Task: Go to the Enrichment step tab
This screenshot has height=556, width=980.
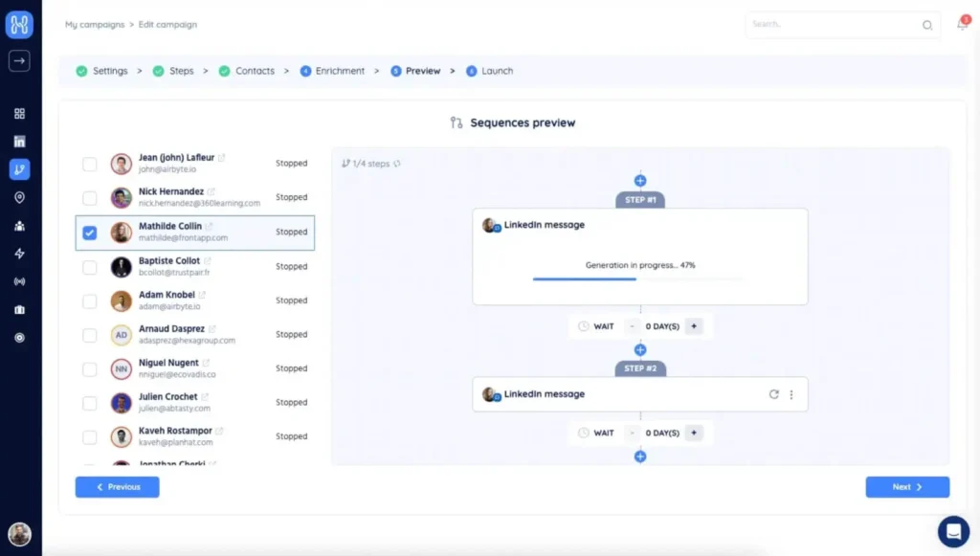Action: [x=332, y=71]
